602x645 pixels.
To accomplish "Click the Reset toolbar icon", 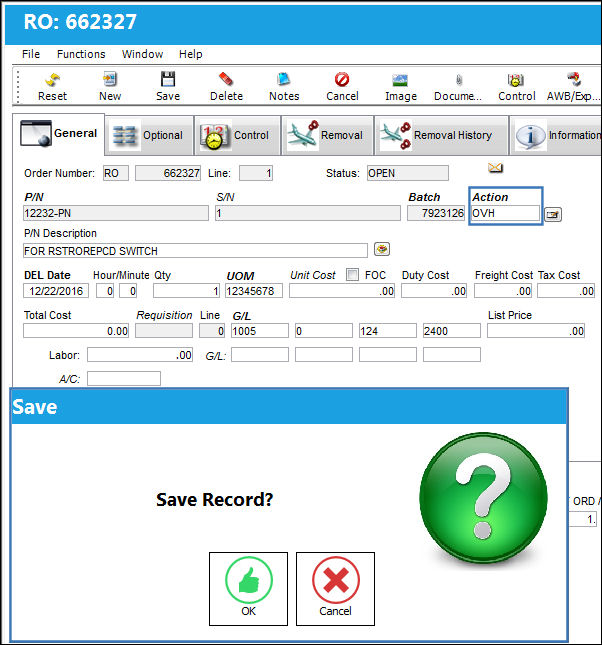I will pos(52,87).
